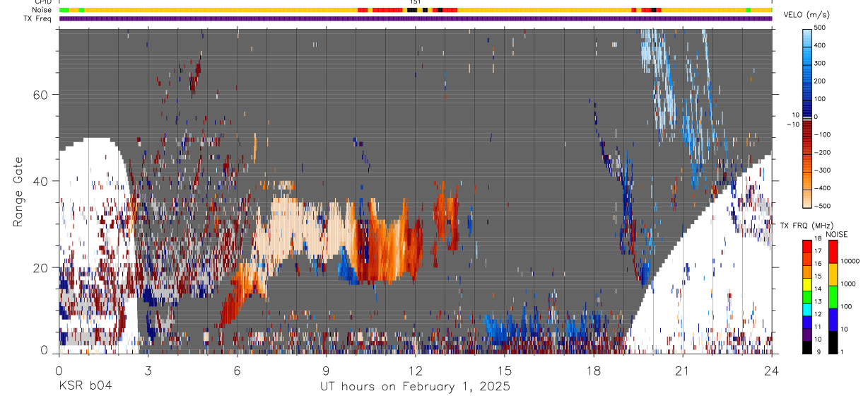Click the blue segment of the NOISE color bar
Screen dimensions: 868x401
(x=833, y=320)
